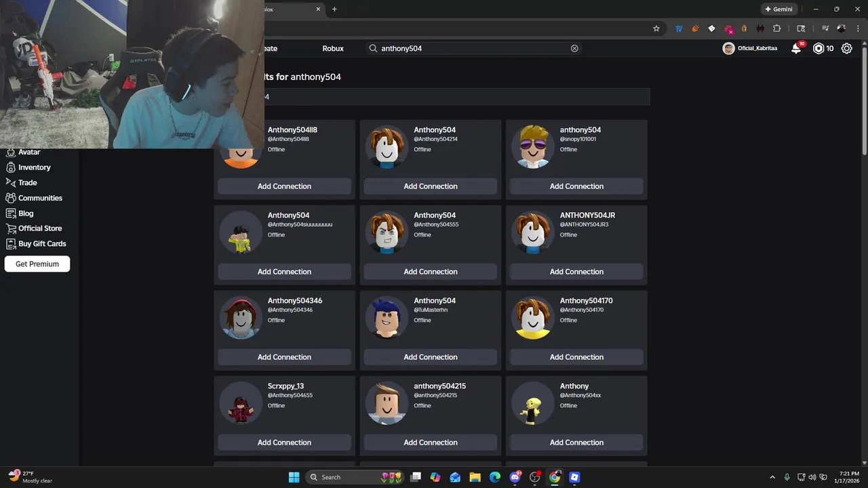The image size is (868, 488).
Task: Open the notifications bell
Action: pos(796,48)
